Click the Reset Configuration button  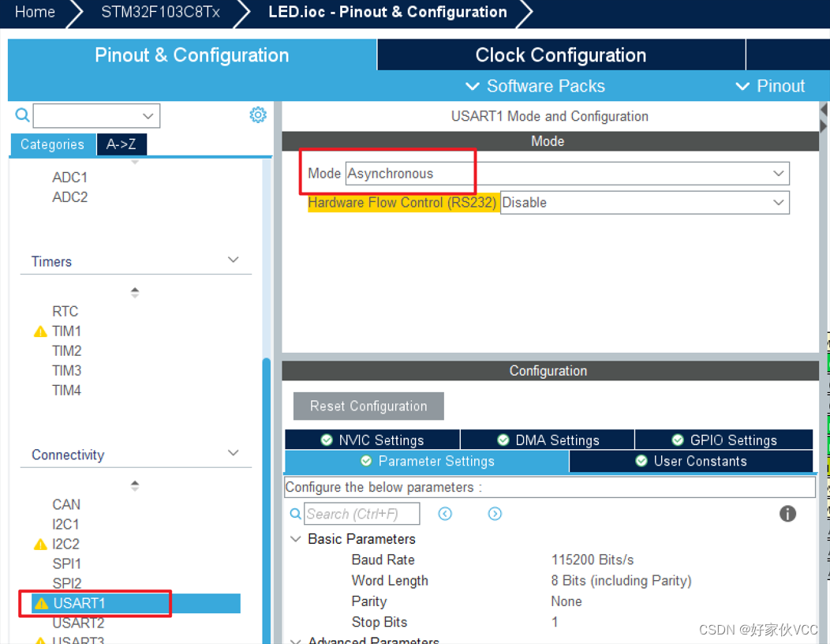tap(368, 406)
